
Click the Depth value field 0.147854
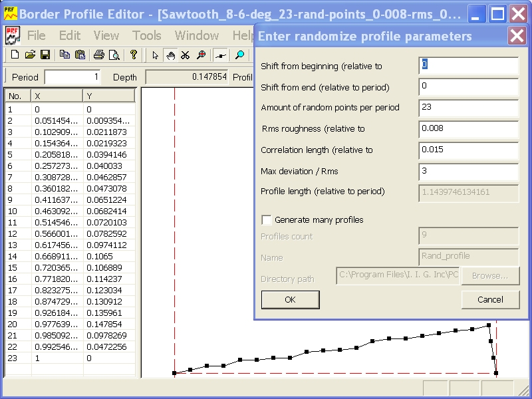[x=187, y=77]
